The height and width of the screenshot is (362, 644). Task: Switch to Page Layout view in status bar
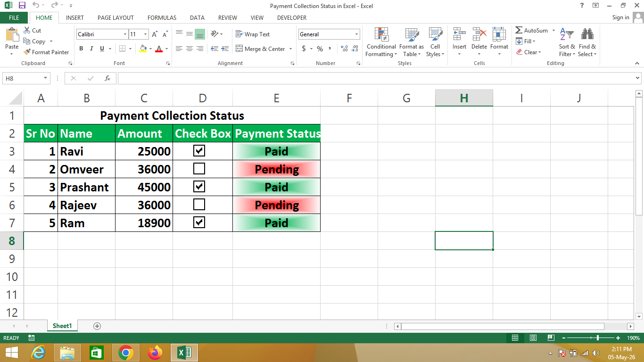533,338
